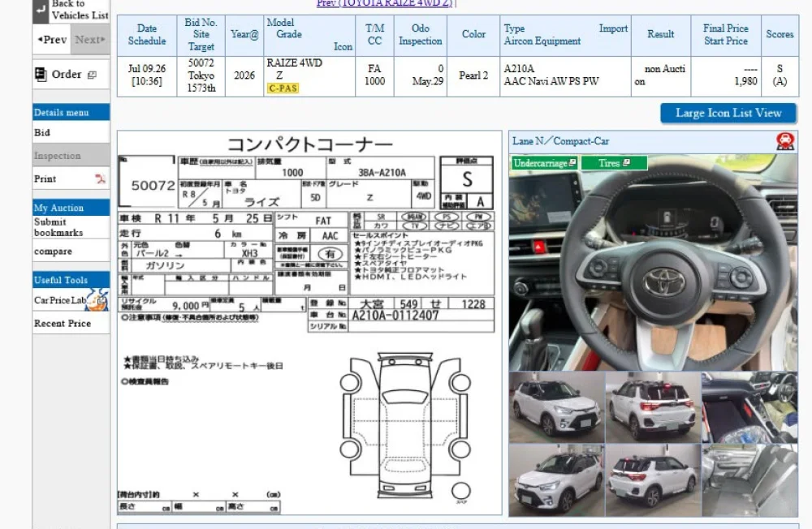
Task: Click the external window icon next to Order
Action: point(92,75)
